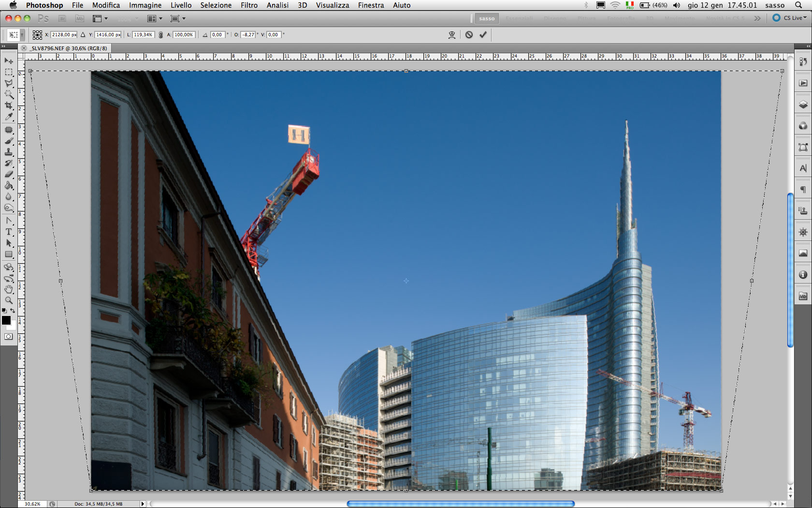Screen dimensions: 812x508
Task: Open the Arrange Documents dropdown
Action: [155, 18]
